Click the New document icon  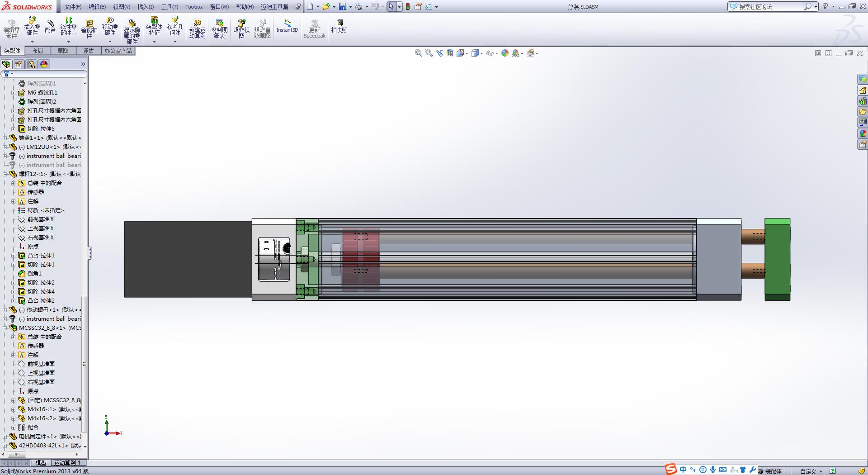click(x=310, y=6)
